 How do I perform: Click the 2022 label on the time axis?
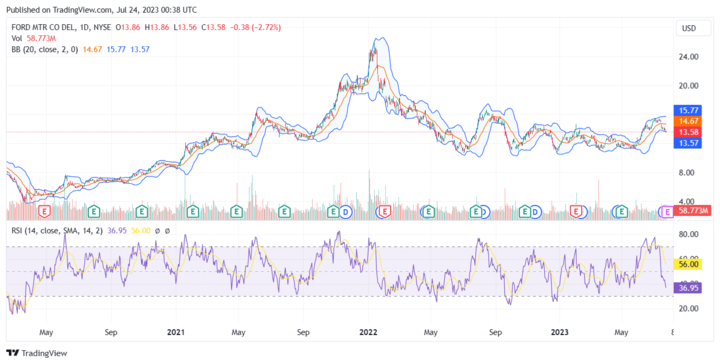click(x=368, y=332)
